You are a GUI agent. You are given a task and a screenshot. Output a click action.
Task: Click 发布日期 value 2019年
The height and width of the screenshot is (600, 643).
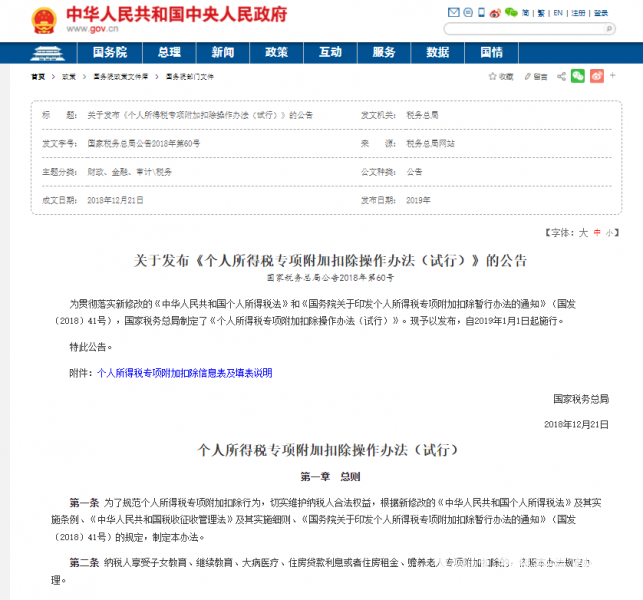418,200
